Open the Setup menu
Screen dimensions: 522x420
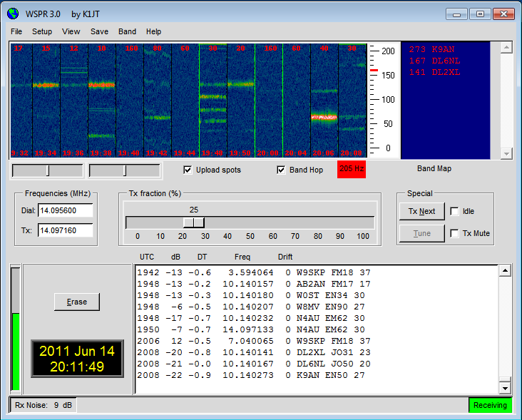click(x=42, y=31)
